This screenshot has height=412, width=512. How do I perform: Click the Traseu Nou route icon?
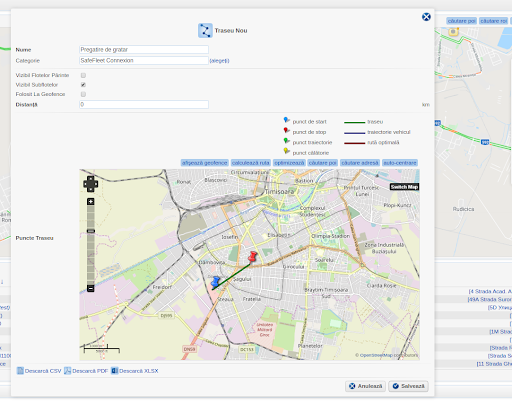pyautogui.click(x=205, y=30)
